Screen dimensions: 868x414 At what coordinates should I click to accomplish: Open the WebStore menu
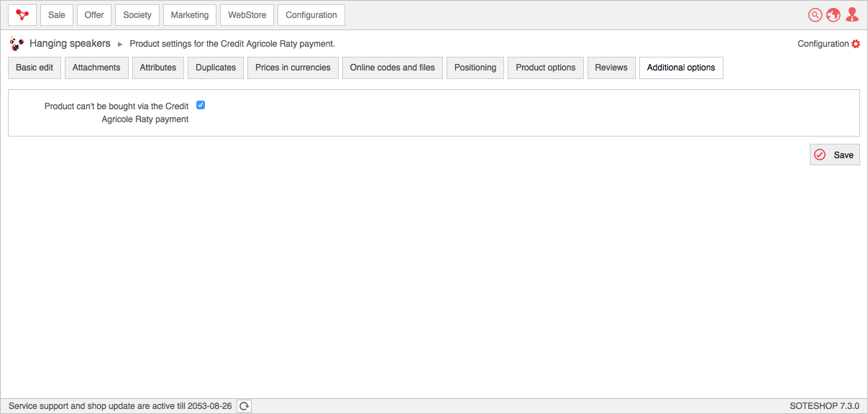coord(247,15)
